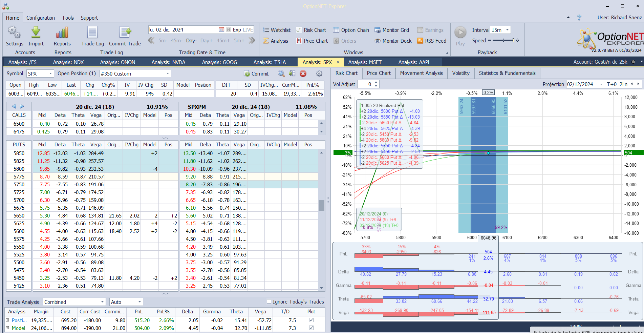The image size is (644, 333).
Task: Increase playback speed with plus button
Action: point(517,40)
